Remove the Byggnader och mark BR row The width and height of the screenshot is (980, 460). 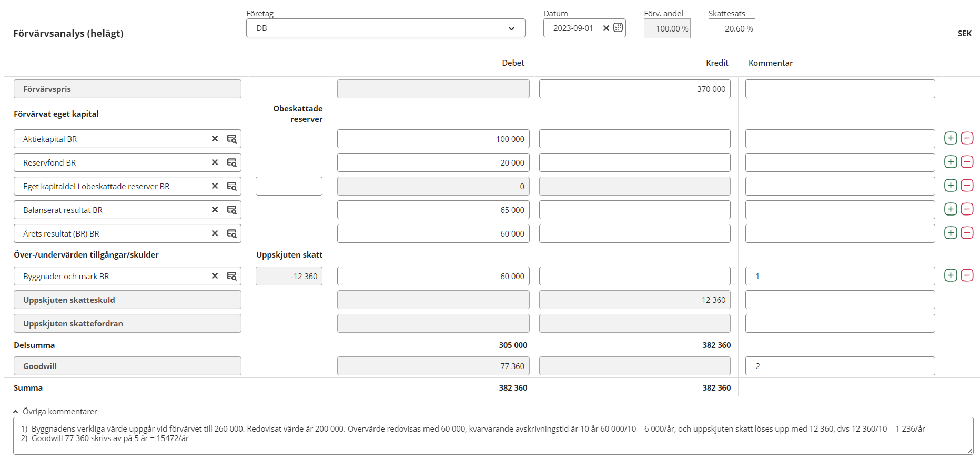[967, 275]
